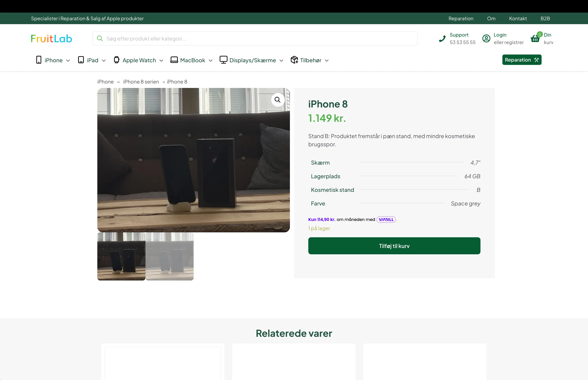Expand the Apple Watch menu chevron
588x380 pixels.
(161, 61)
